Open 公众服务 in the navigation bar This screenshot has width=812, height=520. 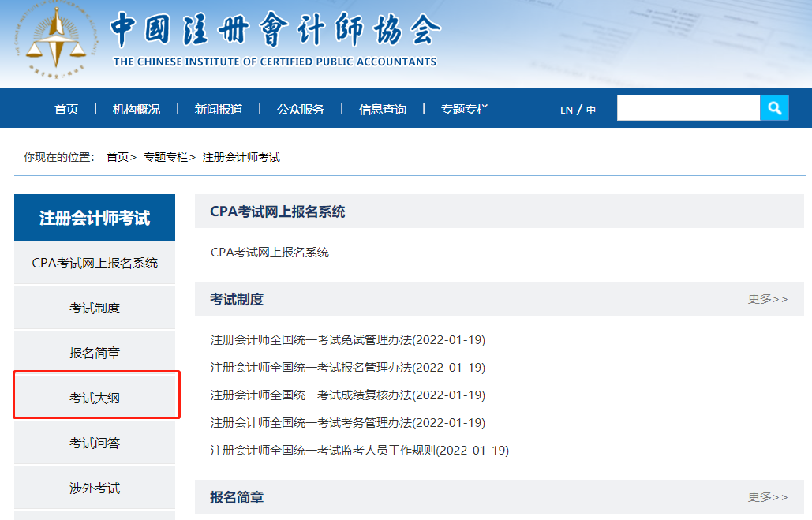pyautogui.click(x=301, y=109)
